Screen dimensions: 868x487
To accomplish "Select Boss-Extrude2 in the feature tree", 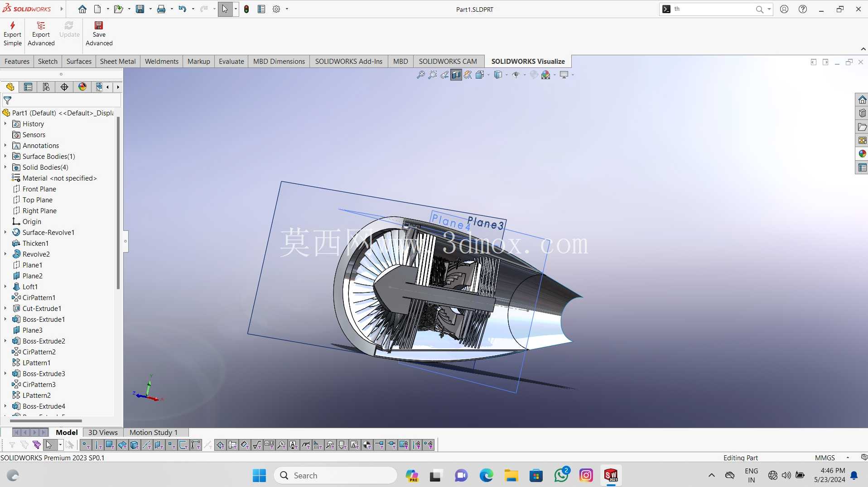I will [x=44, y=341].
